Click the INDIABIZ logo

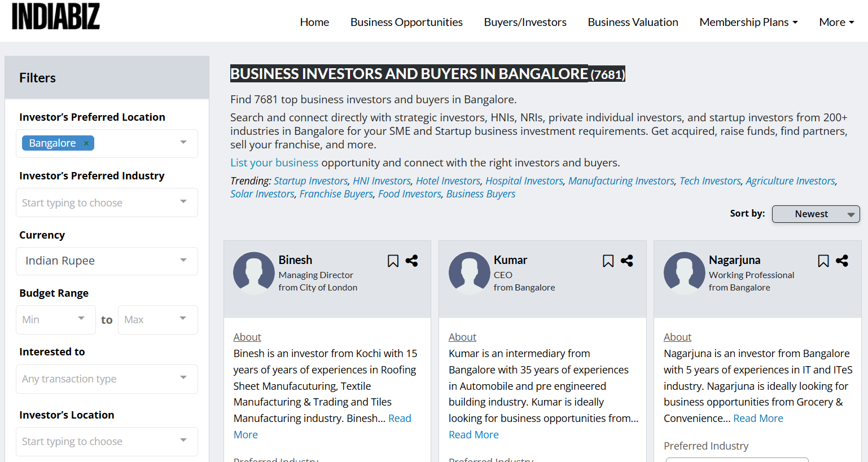point(56,17)
